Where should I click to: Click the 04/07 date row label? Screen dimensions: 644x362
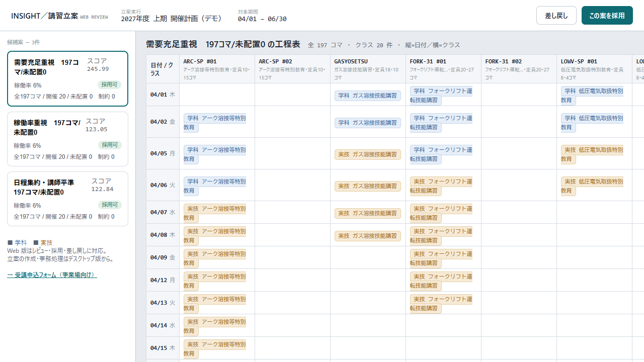(x=163, y=212)
